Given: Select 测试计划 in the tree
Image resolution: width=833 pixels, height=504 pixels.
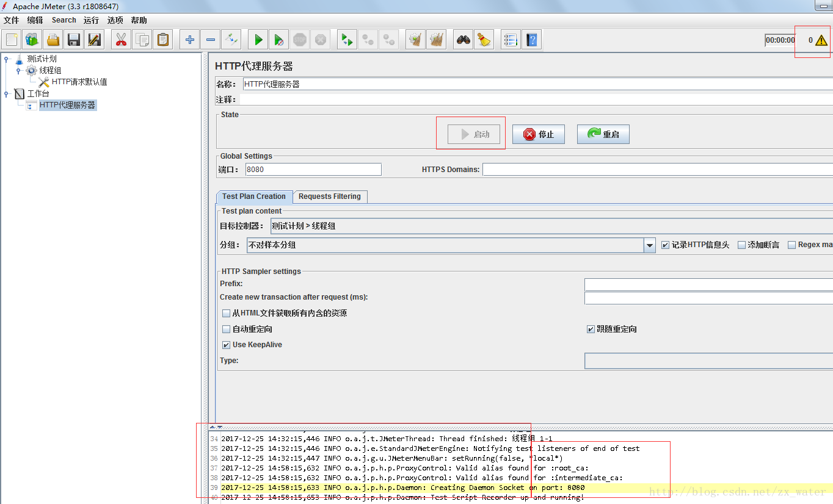Looking at the screenshot, I should 42,59.
